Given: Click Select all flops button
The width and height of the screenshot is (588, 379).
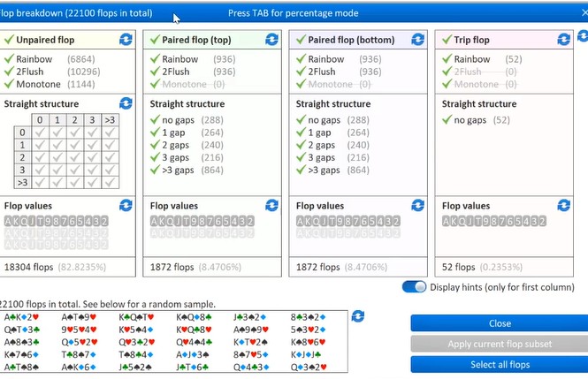Looking at the screenshot, I should pyautogui.click(x=500, y=364).
